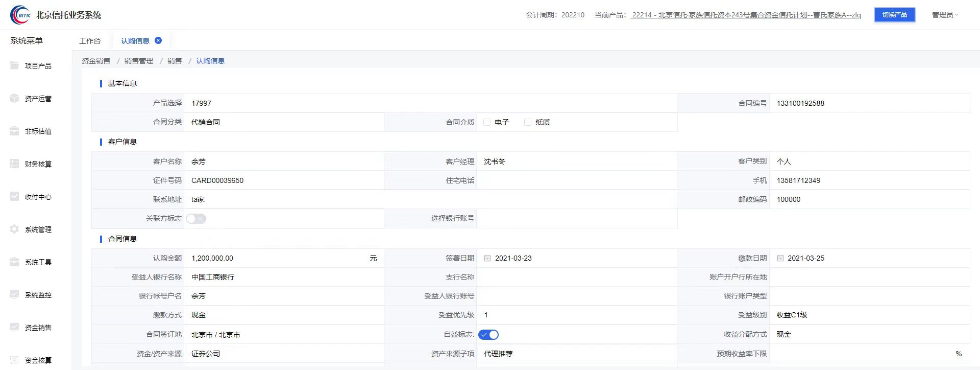The width and height of the screenshot is (980, 370).
Task: Click the 资金销售 sidebar icon
Action: (14, 327)
